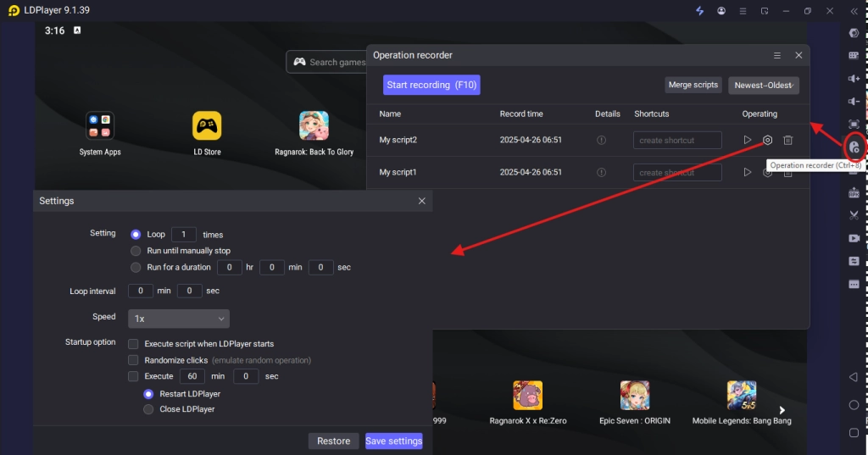This screenshot has width=868, height=455.
Task: Open Operation recorder panel hamburger menu
Action: tap(777, 55)
